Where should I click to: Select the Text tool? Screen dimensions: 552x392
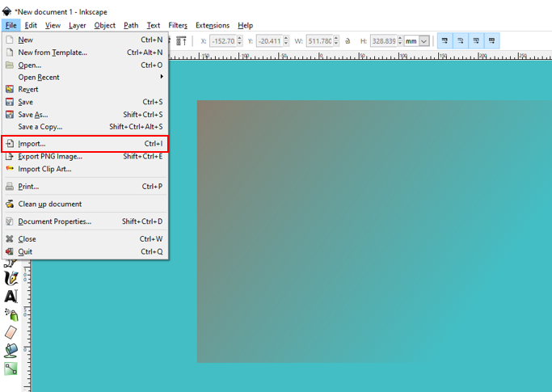[11, 296]
